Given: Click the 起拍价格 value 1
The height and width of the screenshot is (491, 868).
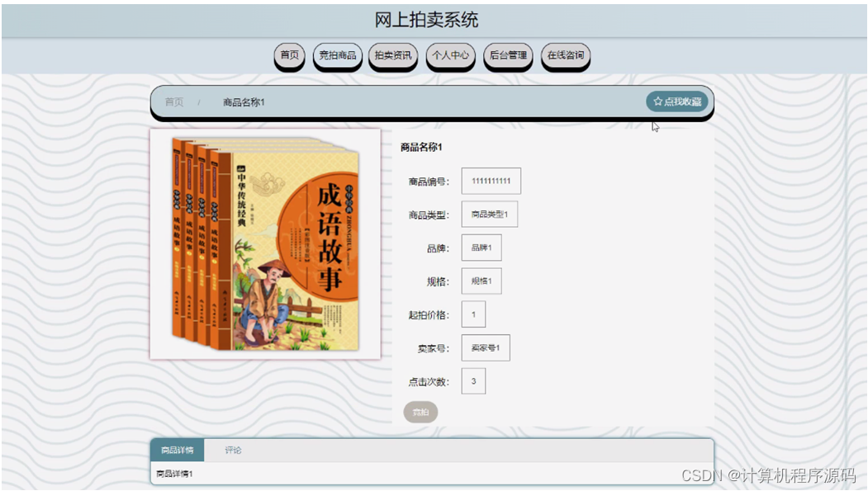Looking at the screenshot, I should pyautogui.click(x=473, y=314).
